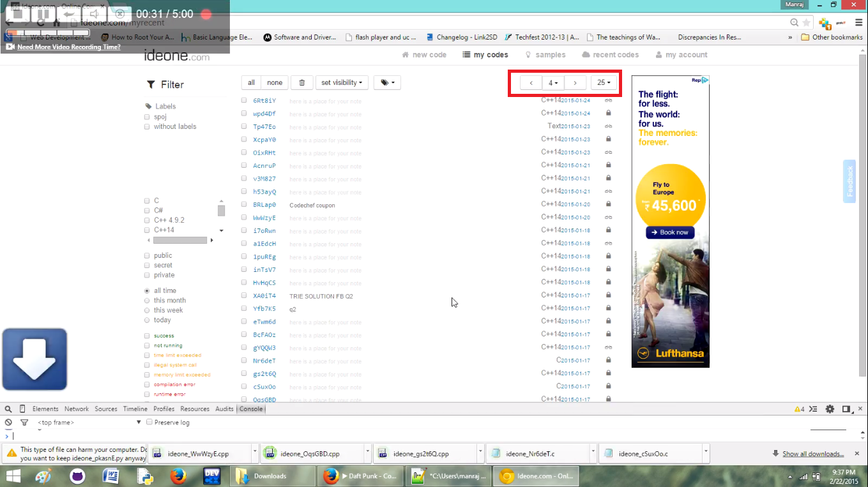Deselect codes with the none button
Screen dimensions: 868x487
click(x=275, y=82)
